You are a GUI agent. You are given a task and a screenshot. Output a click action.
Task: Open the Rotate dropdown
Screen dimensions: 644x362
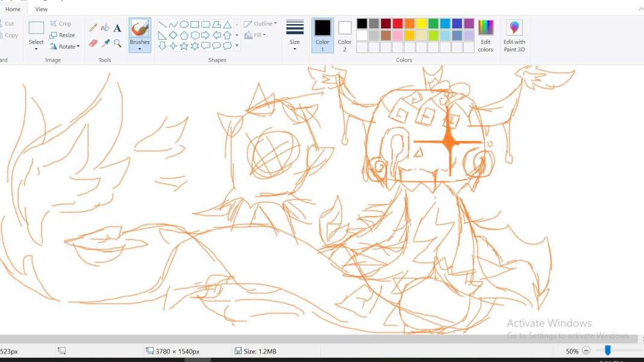tap(65, 46)
